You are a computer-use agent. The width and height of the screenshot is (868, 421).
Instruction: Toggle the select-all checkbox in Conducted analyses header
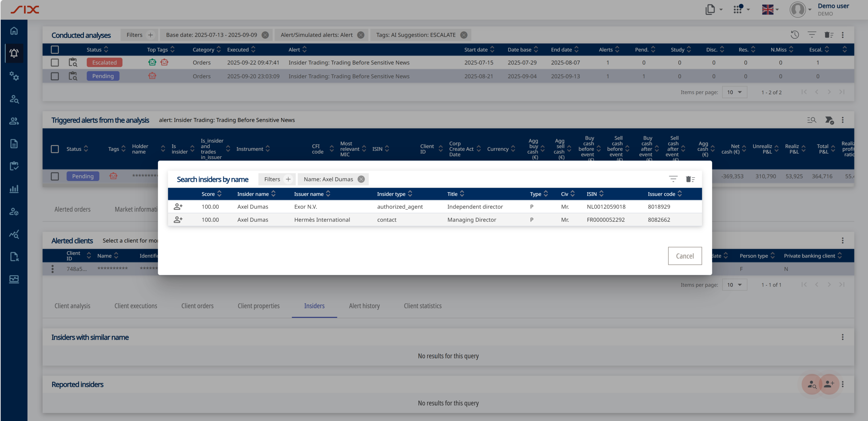[55, 49]
